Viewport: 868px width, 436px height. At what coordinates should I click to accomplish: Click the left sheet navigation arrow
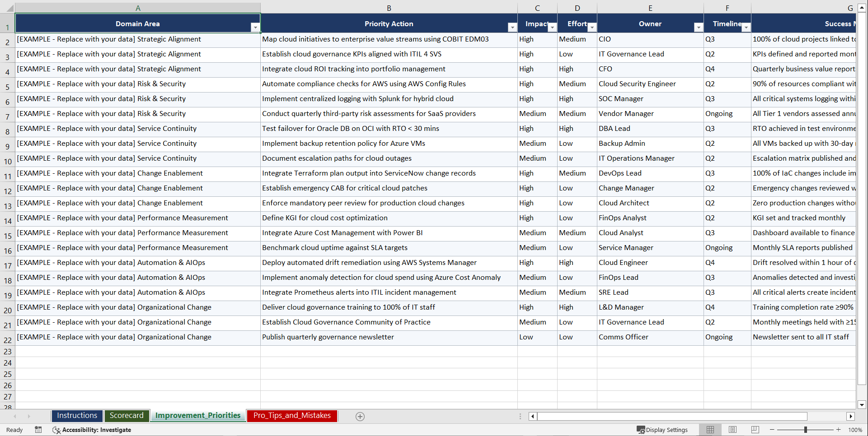(16, 416)
